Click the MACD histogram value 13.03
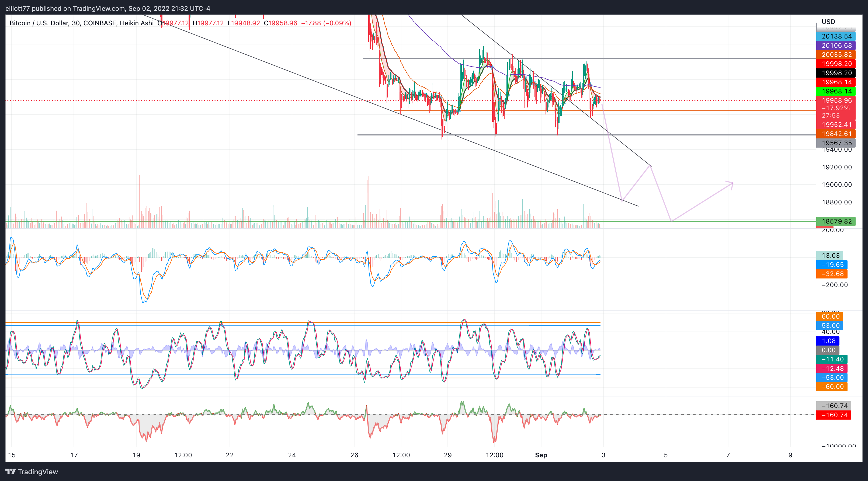 [x=829, y=255]
